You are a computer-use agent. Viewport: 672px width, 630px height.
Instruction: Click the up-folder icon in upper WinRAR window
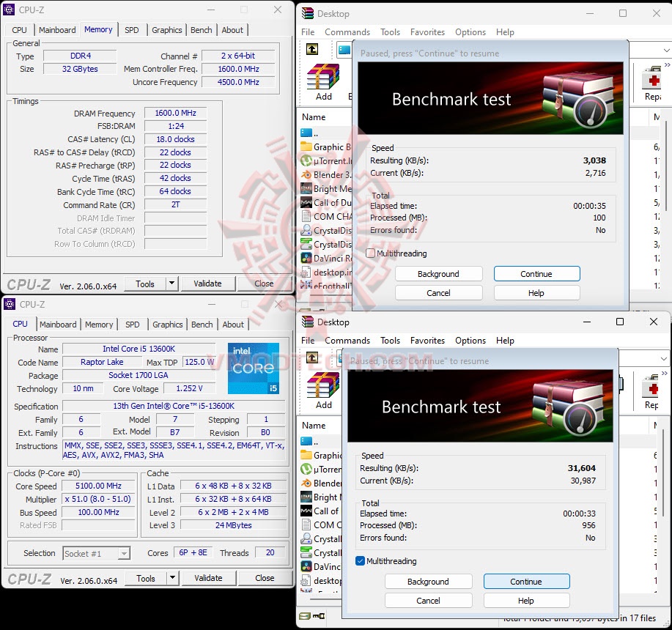tap(312, 49)
